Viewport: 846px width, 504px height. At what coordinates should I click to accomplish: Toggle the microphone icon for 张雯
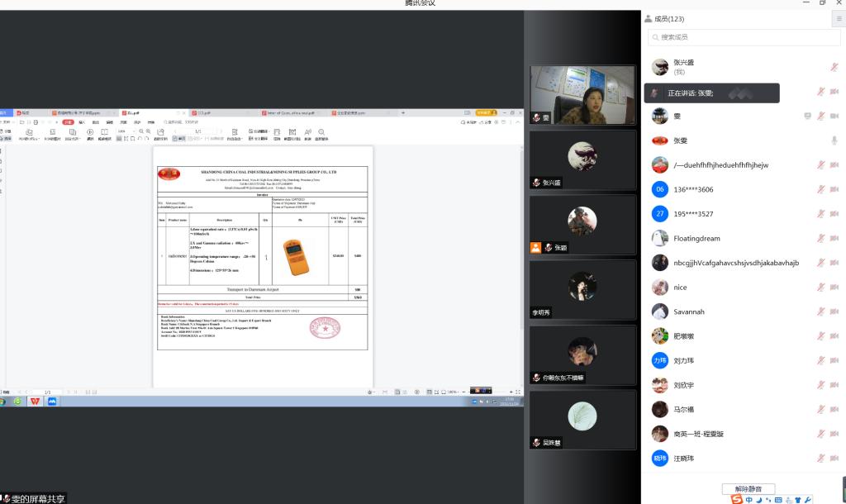pyautogui.click(x=834, y=140)
